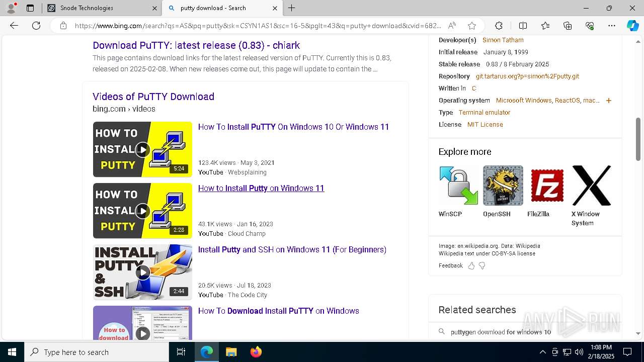Open the Copilot sidebar icon

(x=632, y=26)
